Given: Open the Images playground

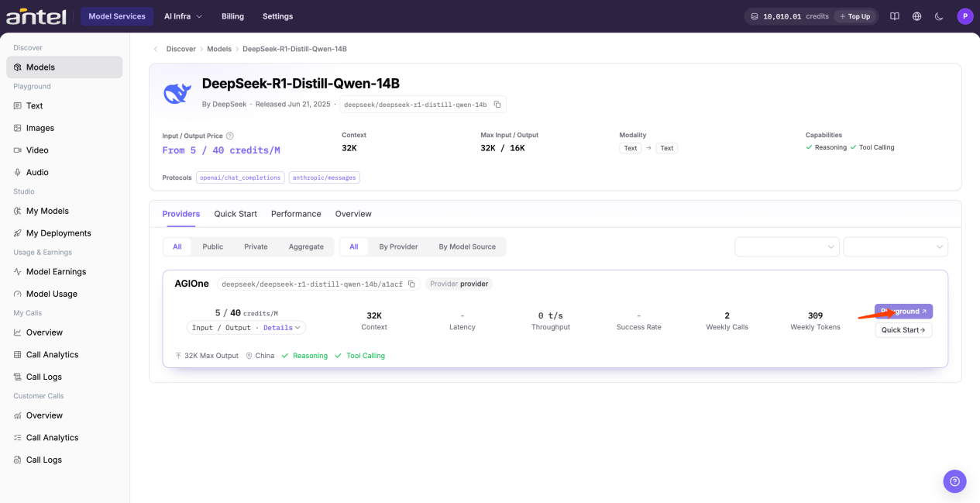Looking at the screenshot, I should [64, 128].
